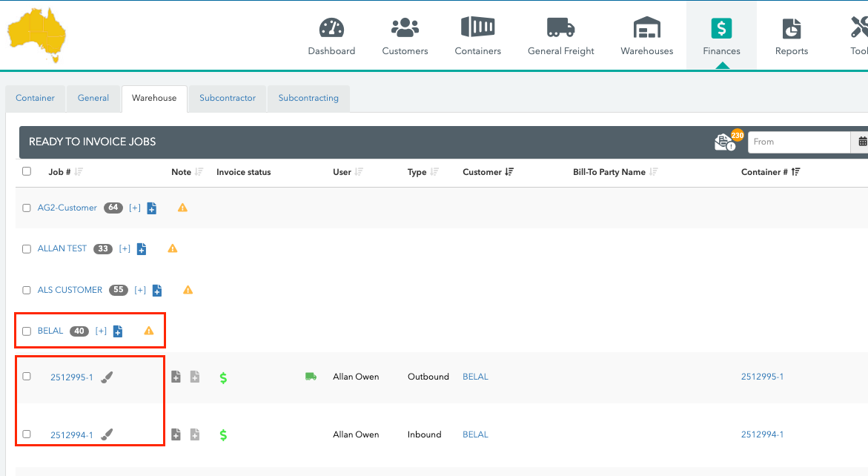Open the ALLAN TEST group link

click(x=62, y=248)
